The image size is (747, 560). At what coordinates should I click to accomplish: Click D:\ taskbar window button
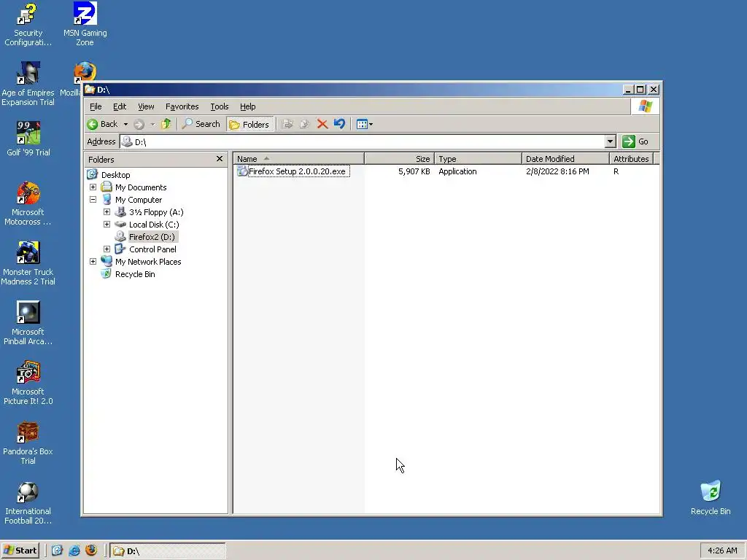168,551
